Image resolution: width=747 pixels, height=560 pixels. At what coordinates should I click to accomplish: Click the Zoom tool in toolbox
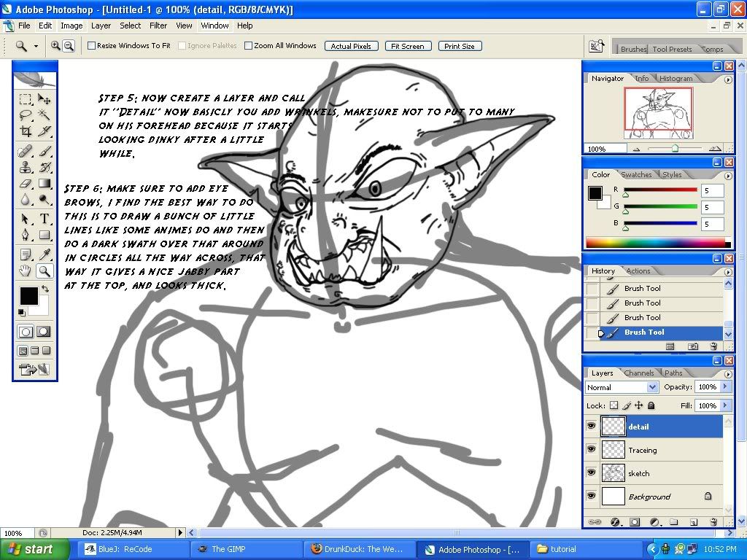click(44, 271)
